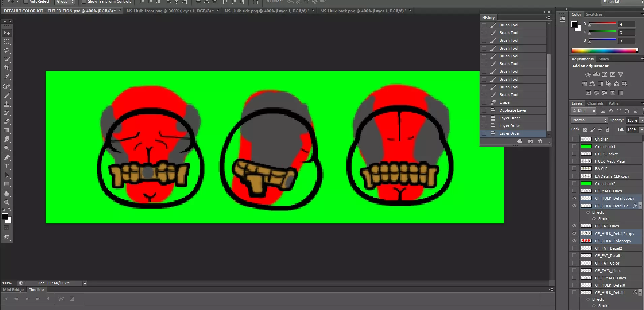Select the Zoom tool in toolbar
Image resolution: width=644 pixels, height=310 pixels.
(x=7, y=203)
